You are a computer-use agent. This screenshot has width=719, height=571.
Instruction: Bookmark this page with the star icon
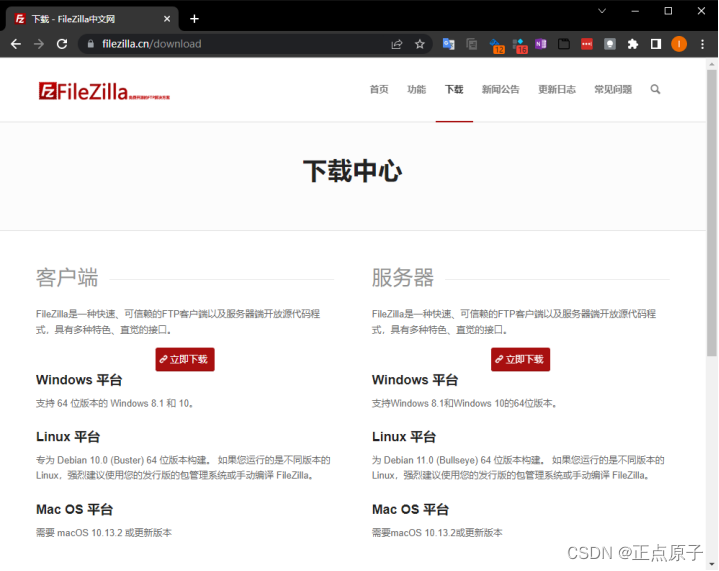pyautogui.click(x=420, y=44)
